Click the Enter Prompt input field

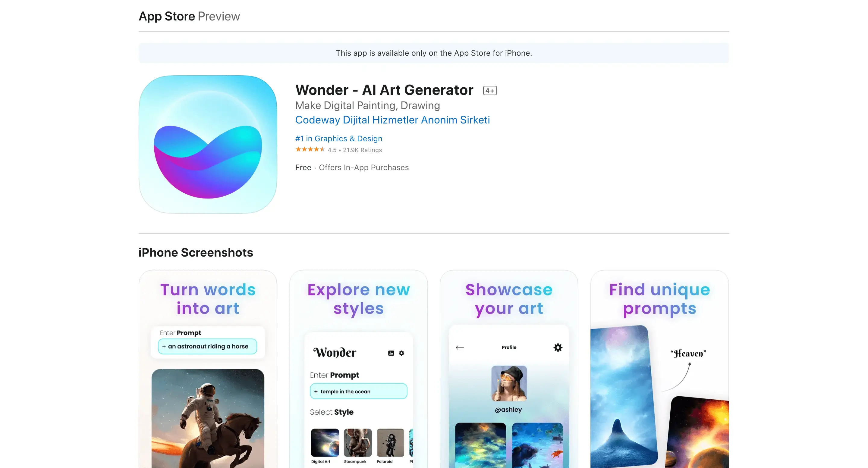tap(208, 346)
